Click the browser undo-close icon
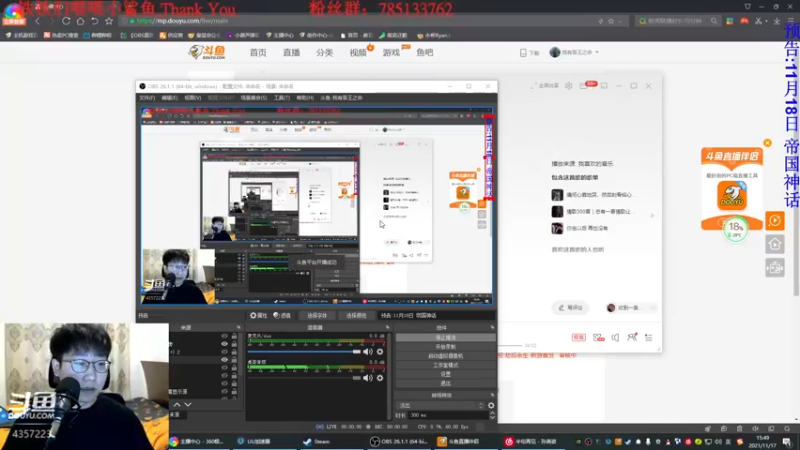 coord(94,21)
